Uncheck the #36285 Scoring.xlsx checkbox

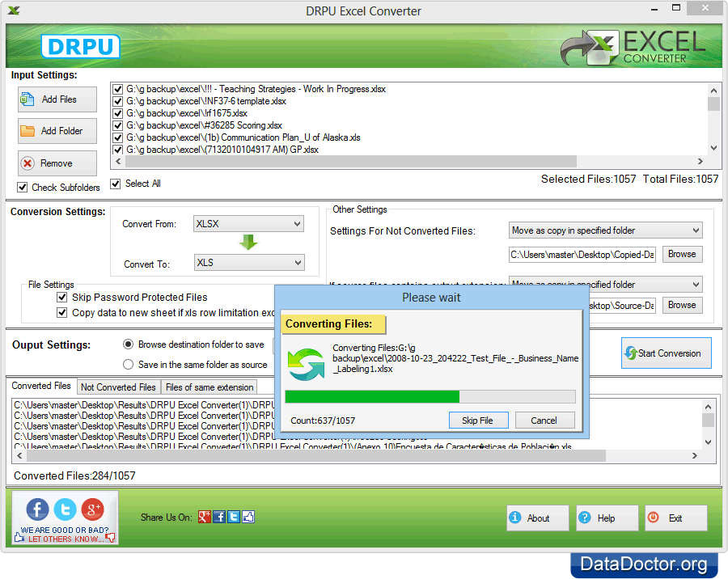(118, 125)
